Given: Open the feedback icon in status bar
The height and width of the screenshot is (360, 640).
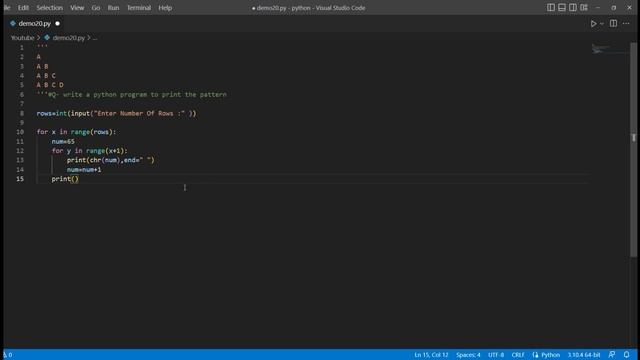Looking at the screenshot, I should (612, 355).
